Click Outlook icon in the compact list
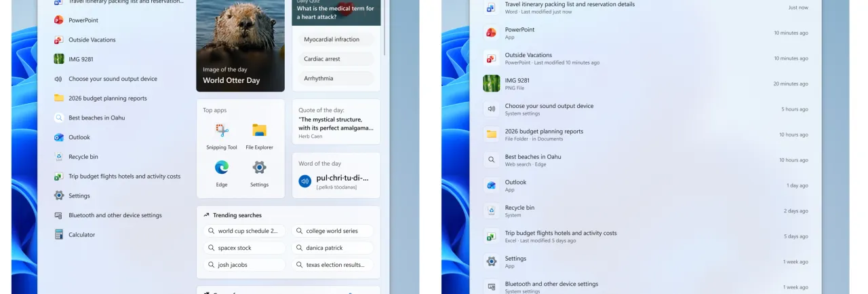This screenshot has width=868, height=294. click(59, 137)
